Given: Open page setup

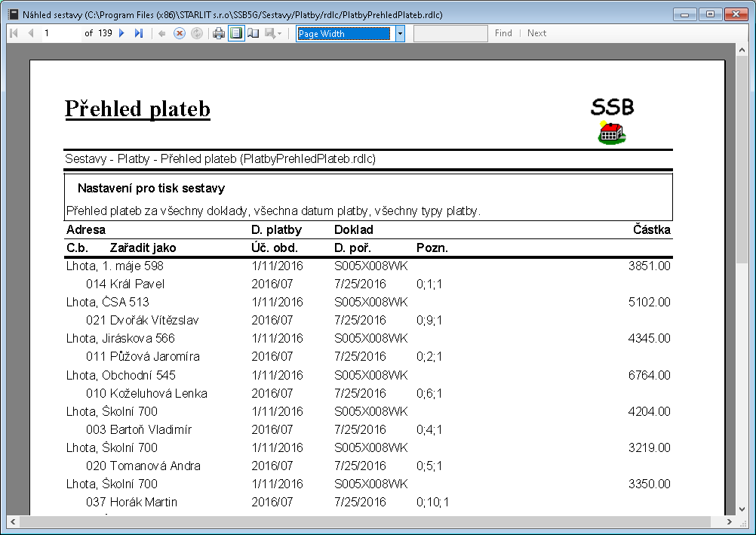Looking at the screenshot, I should click(254, 33).
